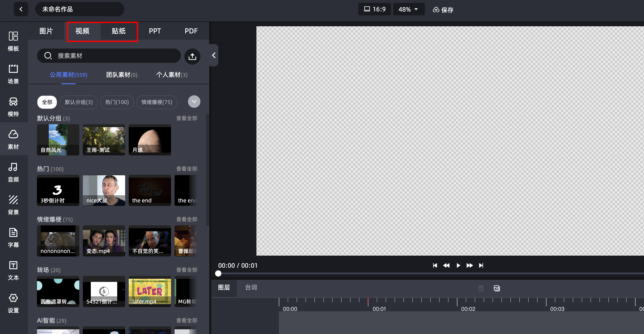Select the 54321倒计 transition thumbnail
Image resolution: width=644 pixels, height=334 pixels.
pos(104,291)
